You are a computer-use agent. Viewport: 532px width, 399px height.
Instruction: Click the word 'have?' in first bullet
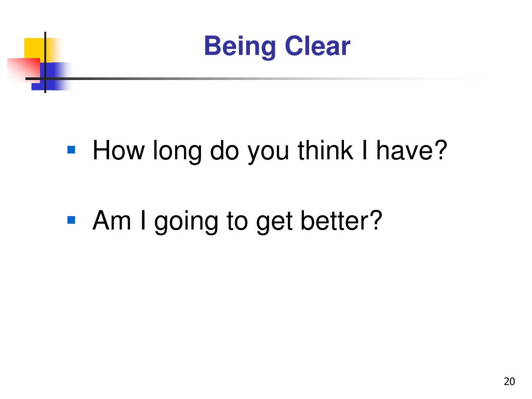coord(411,150)
